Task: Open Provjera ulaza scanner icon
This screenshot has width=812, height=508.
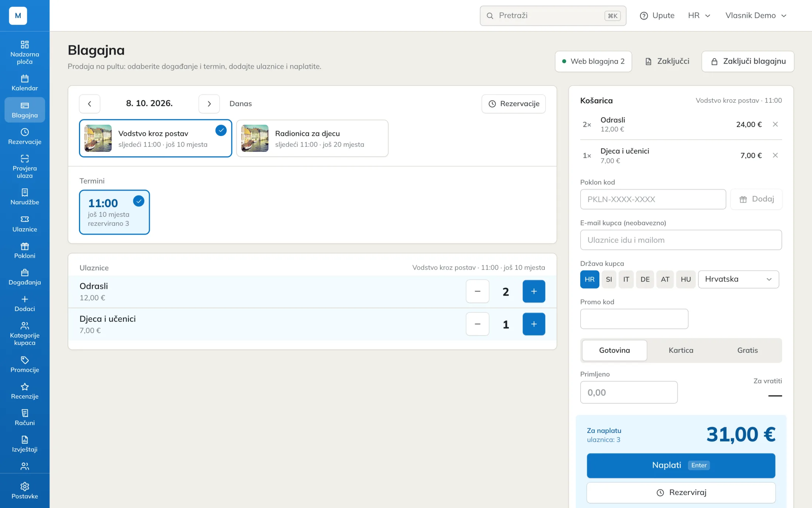Action: 25,158
